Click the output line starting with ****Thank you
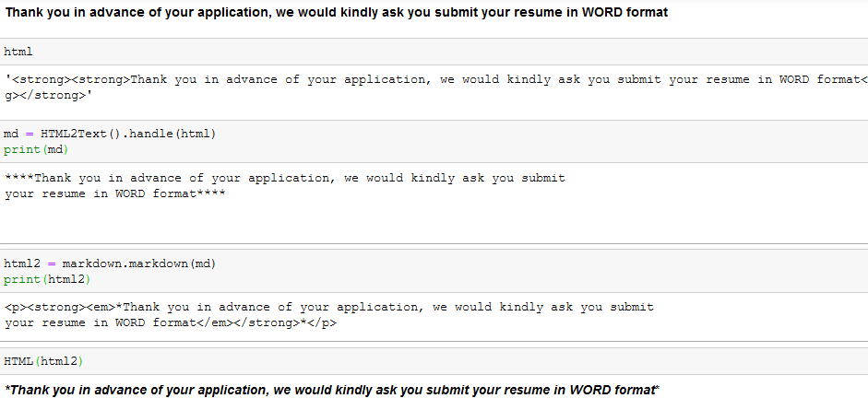868x410 pixels. (284, 178)
